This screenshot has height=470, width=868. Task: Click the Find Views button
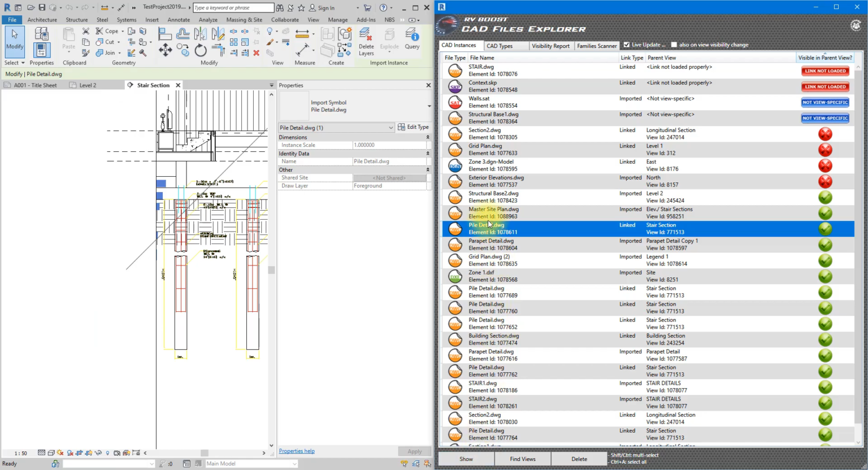coord(523,459)
